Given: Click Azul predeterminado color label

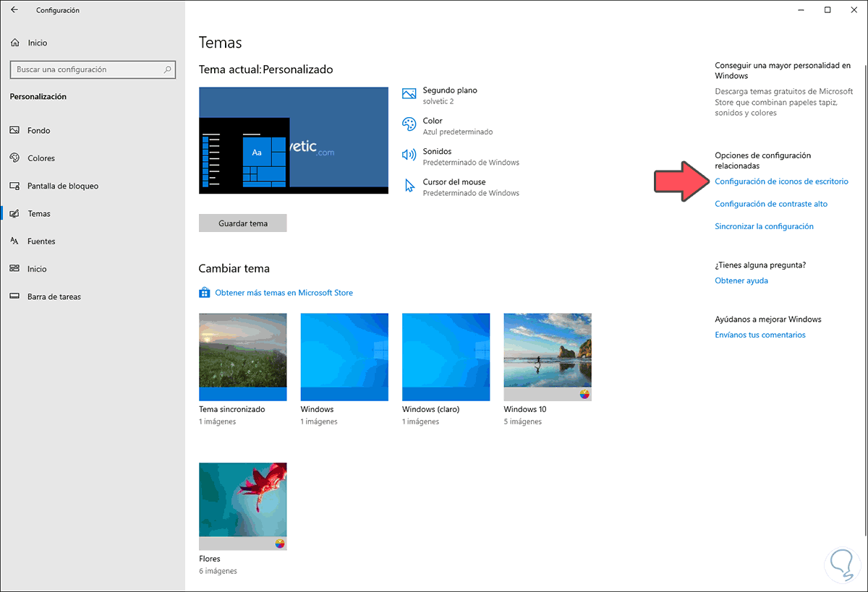Looking at the screenshot, I should (458, 132).
